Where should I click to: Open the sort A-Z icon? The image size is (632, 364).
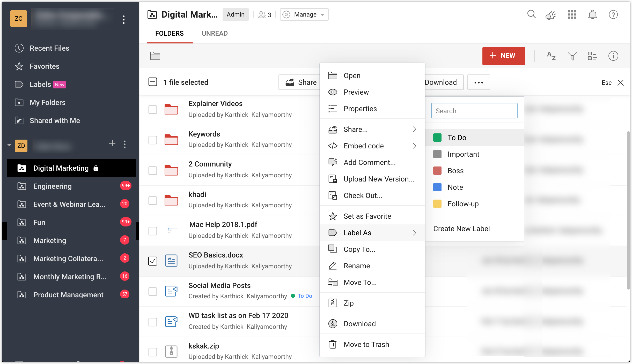pos(551,56)
